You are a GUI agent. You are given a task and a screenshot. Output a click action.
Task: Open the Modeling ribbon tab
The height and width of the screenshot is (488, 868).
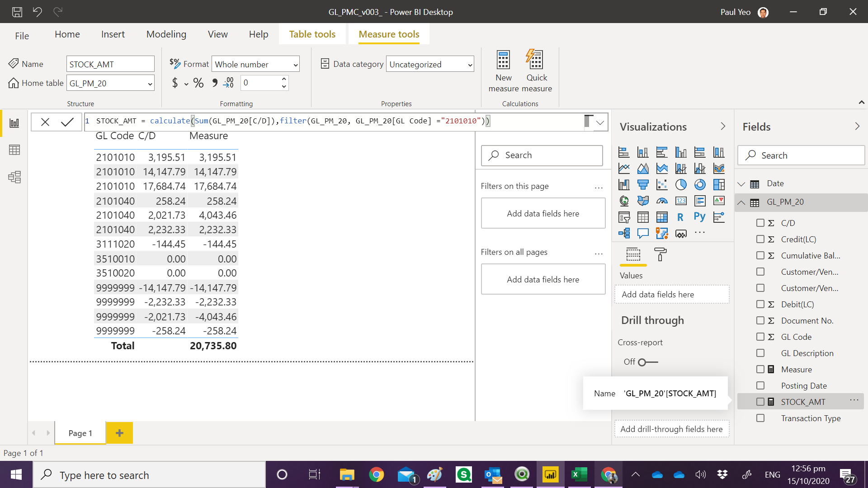166,34
